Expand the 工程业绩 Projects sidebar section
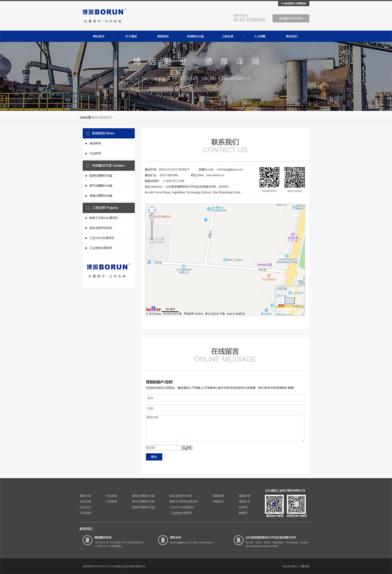Screen dimensions: 392x574 pos(109,208)
